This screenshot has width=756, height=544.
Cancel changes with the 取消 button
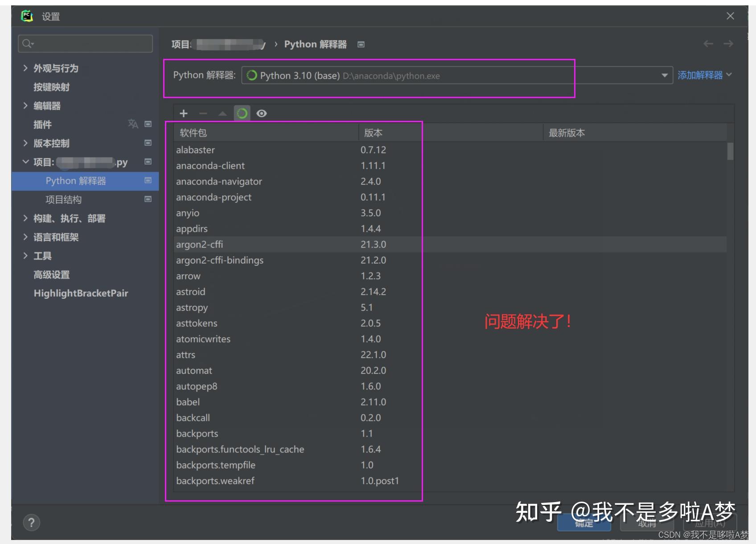click(647, 523)
